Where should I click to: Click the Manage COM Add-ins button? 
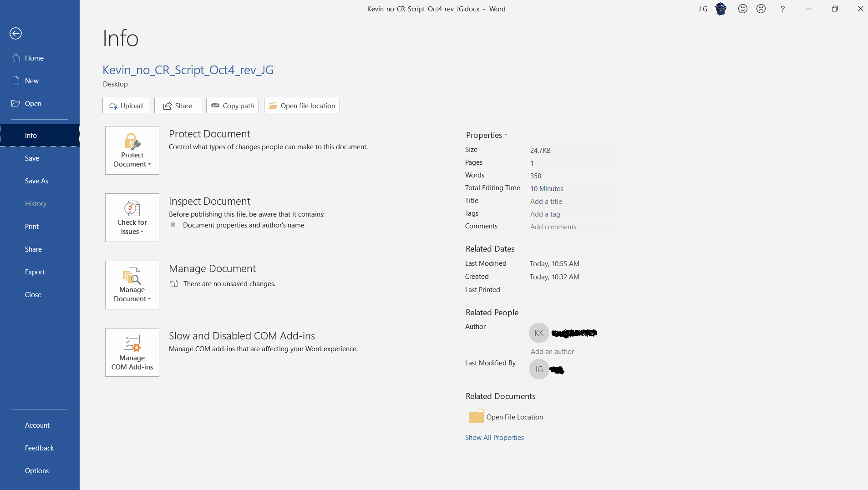[x=132, y=353]
